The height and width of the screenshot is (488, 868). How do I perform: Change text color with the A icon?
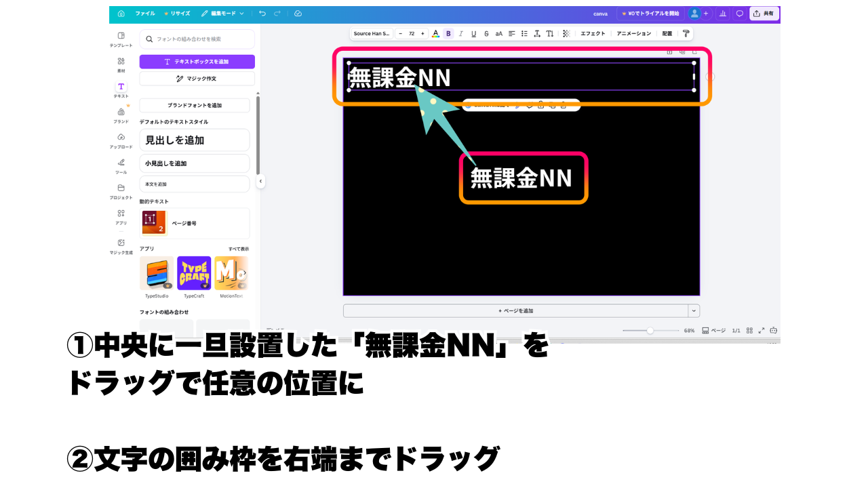tap(435, 33)
